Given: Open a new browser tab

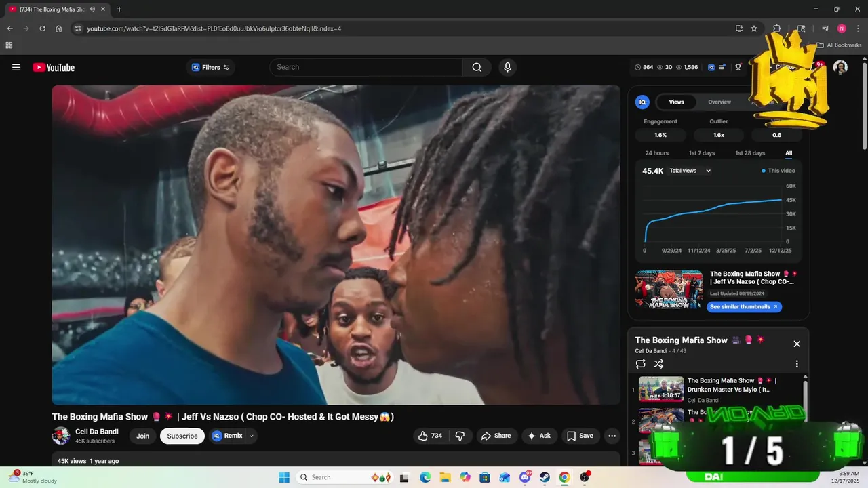Looking at the screenshot, I should (x=119, y=9).
